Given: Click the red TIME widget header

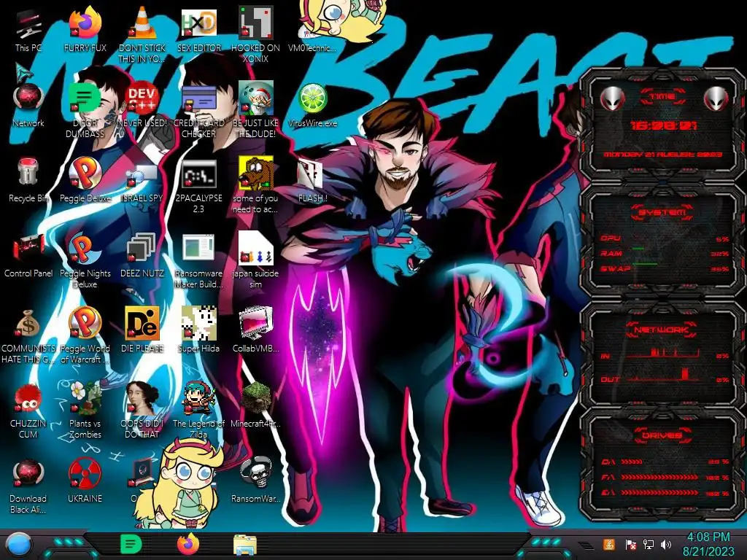Looking at the screenshot, I should tap(662, 97).
